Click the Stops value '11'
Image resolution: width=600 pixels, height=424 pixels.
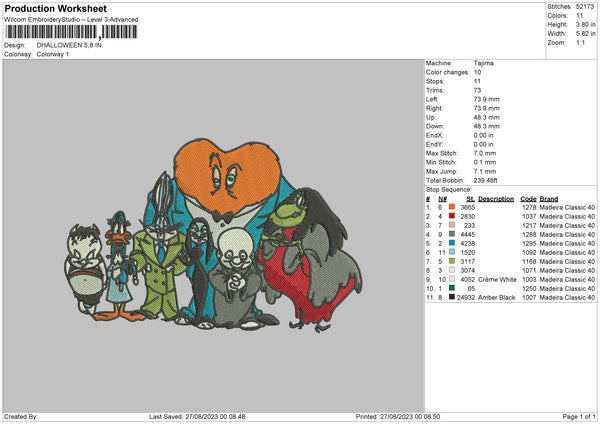[477, 81]
